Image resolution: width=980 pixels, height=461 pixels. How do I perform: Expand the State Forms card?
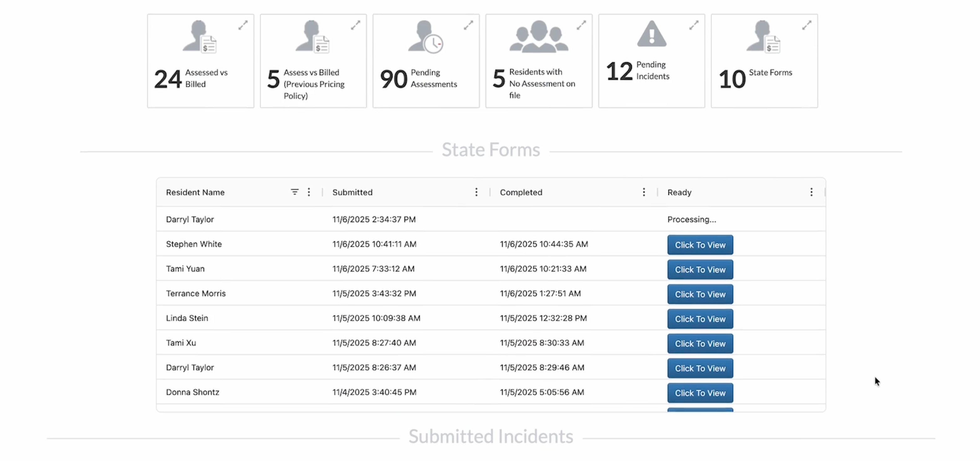coord(807,25)
